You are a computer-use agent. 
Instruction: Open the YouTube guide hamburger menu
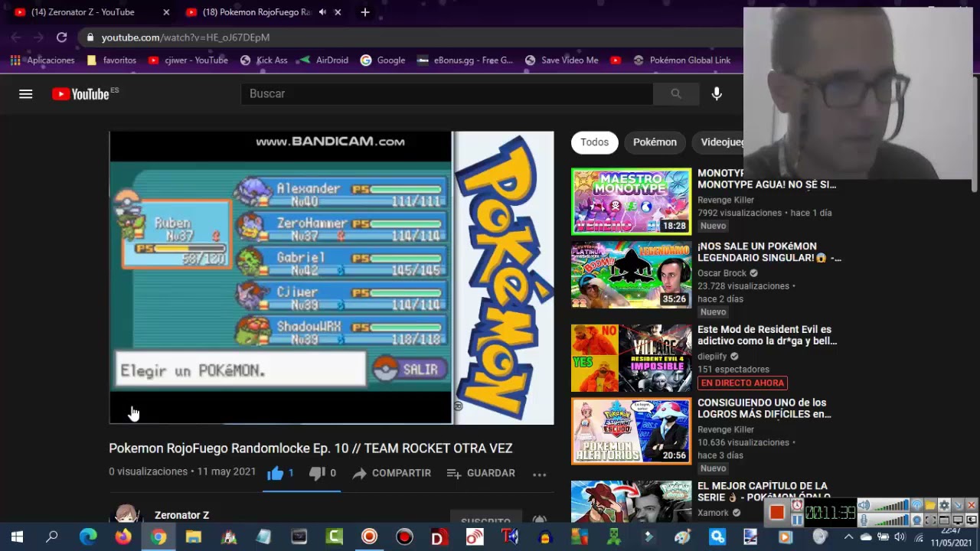[25, 93]
